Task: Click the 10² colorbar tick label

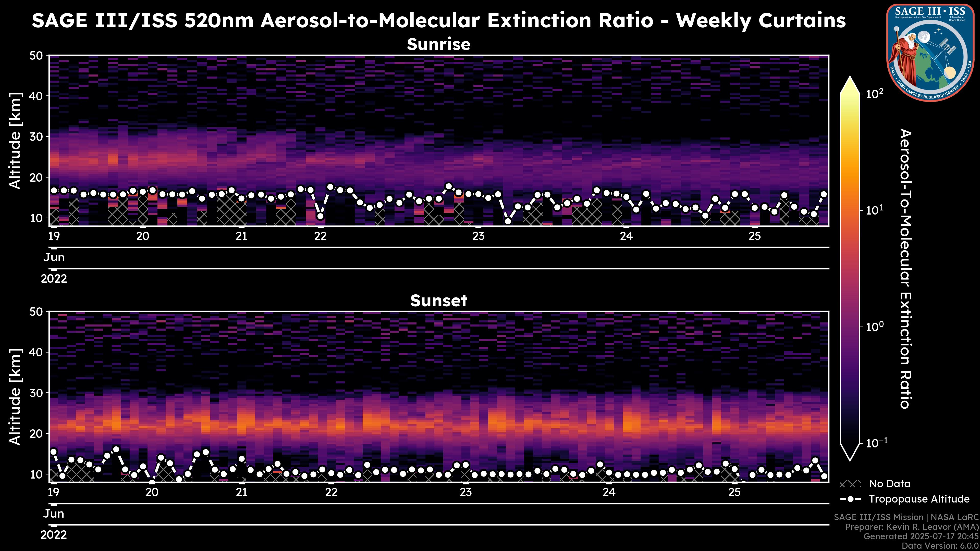Action: (875, 94)
